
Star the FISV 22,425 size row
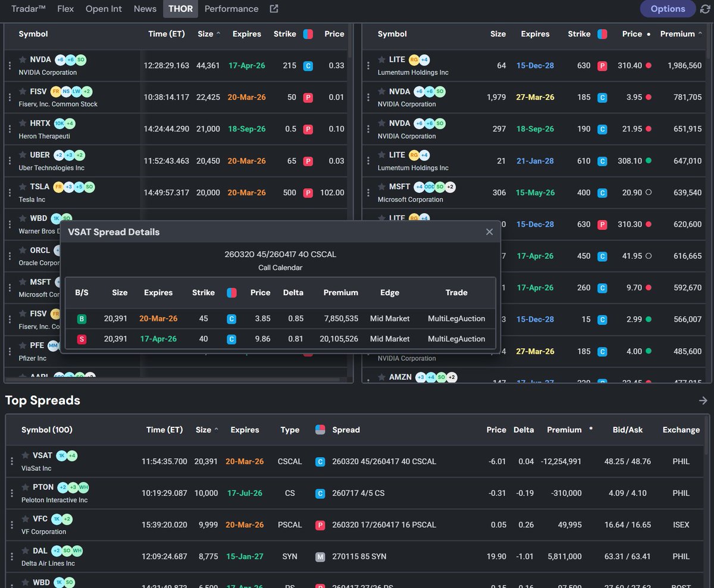pyautogui.click(x=23, y=92)
